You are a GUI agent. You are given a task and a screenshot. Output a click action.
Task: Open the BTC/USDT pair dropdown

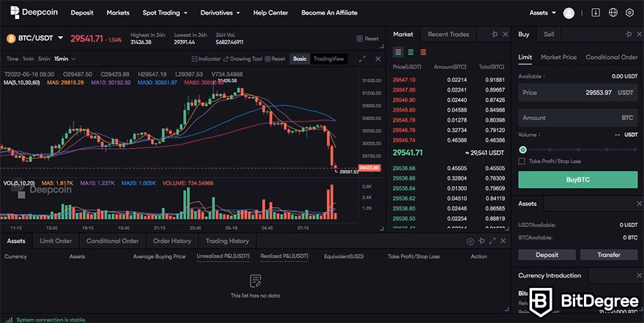pyautogui.click(x=60, y=38)
